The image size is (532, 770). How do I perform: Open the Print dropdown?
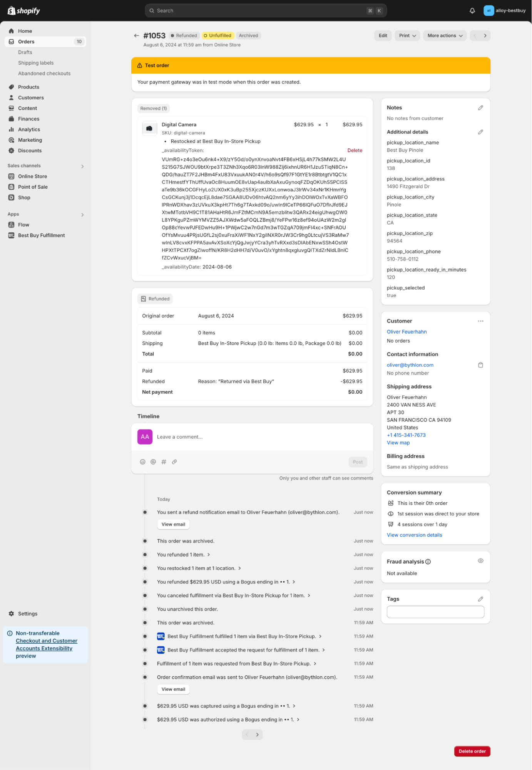(407, 35)
